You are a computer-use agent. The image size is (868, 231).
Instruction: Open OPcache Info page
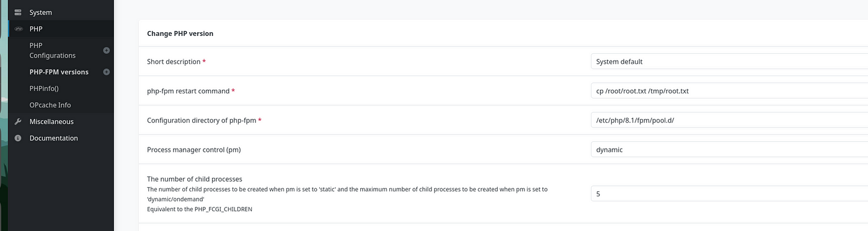[x=50, y=105]
